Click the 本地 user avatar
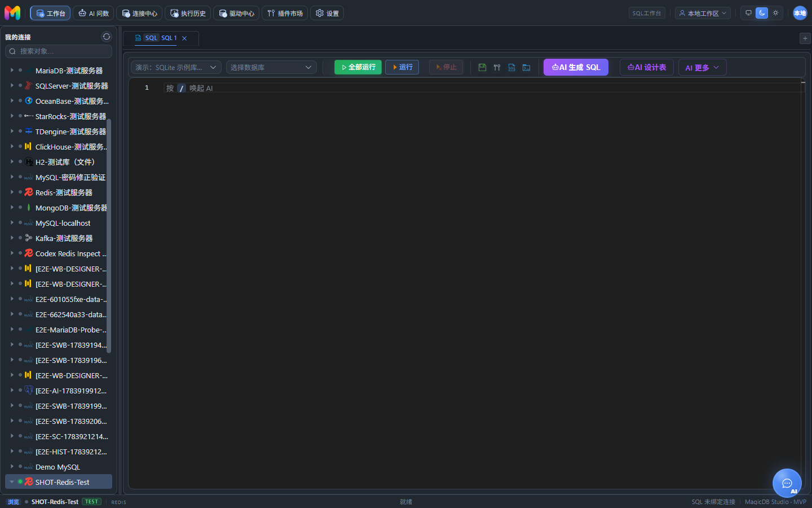The image size is (812, 508). pyautogui.click(x=800, y=13)
